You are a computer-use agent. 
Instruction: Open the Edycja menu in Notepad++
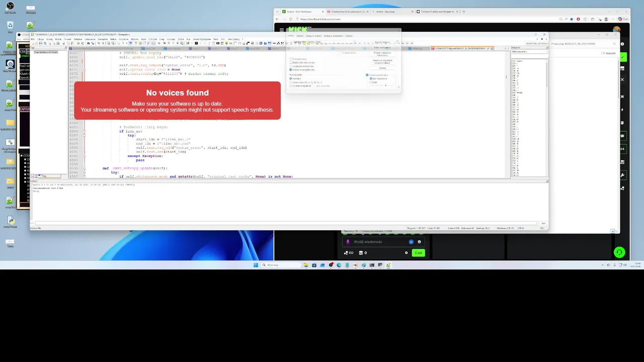tap(40, 39)
